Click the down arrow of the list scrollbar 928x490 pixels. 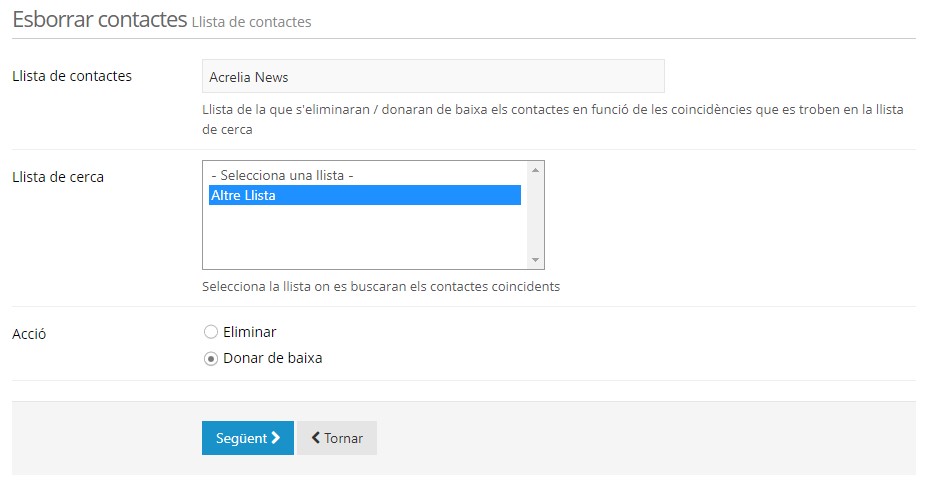536,260
